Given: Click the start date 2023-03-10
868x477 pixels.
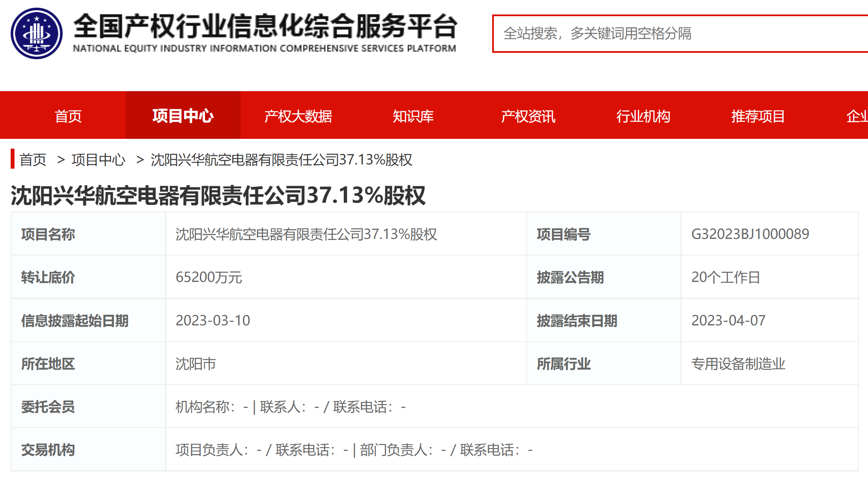Looking at the screenshot, I should (x=213, y=321).
